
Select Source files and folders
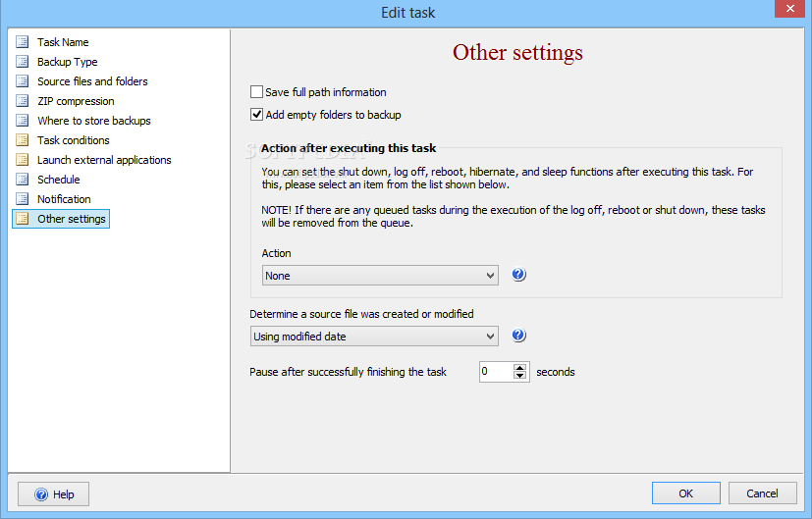[x=92, y=81]
